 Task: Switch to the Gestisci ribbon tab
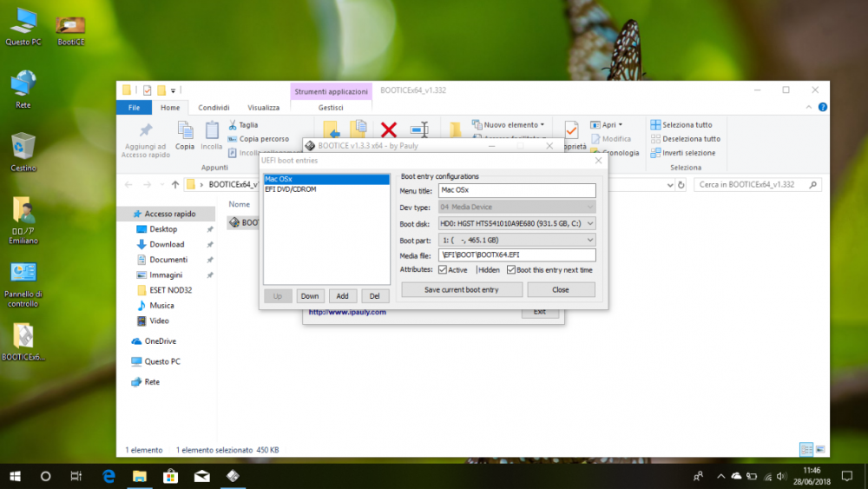click(331, 108)
